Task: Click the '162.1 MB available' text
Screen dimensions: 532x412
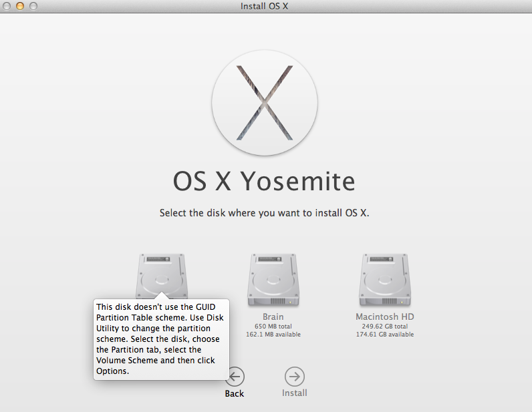Action: coord(273,335)
